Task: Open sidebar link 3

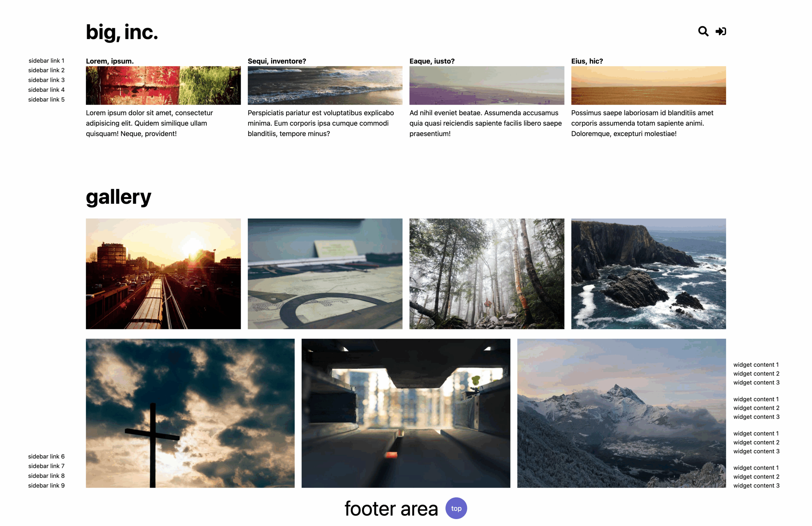Action: tap(46, 80)
